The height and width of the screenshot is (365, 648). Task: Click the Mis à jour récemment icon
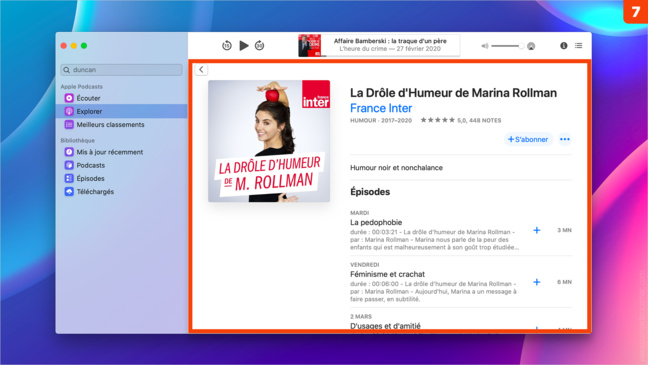[x=69, y=152]
